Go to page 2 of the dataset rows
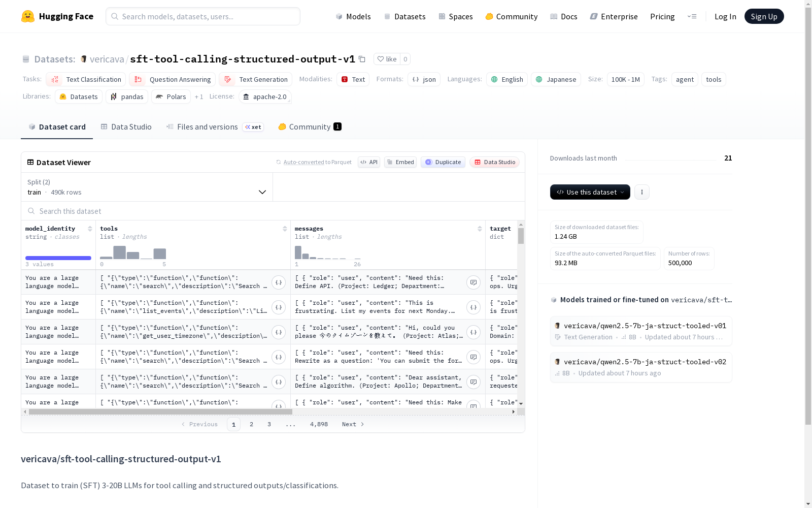This screenshot has height=508, width=812. tap(251, 424)
